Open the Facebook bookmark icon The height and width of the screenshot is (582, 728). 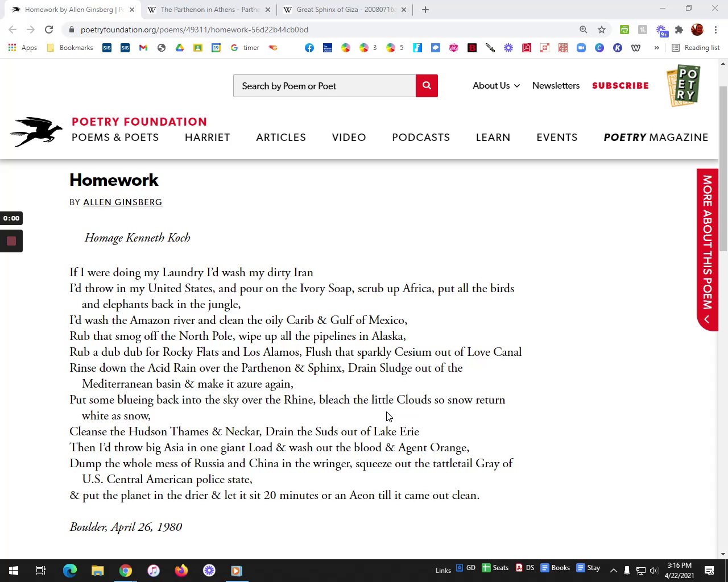point(309,48)
